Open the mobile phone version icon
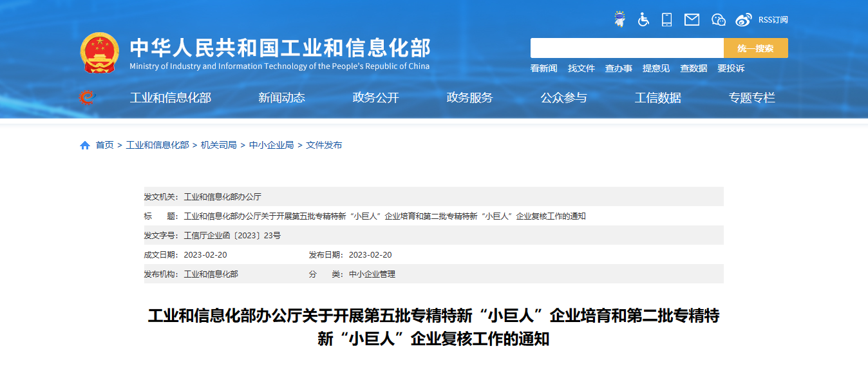Image resolution: width=868 pixels, height=380 pixels. click(x=666, y=19)
